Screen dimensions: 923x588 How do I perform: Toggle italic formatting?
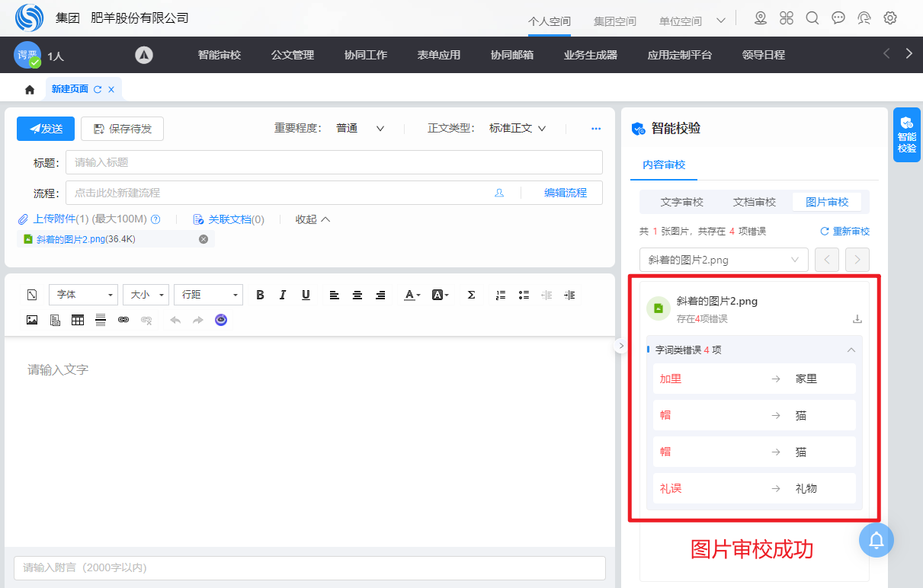click(x=283, y=295)
